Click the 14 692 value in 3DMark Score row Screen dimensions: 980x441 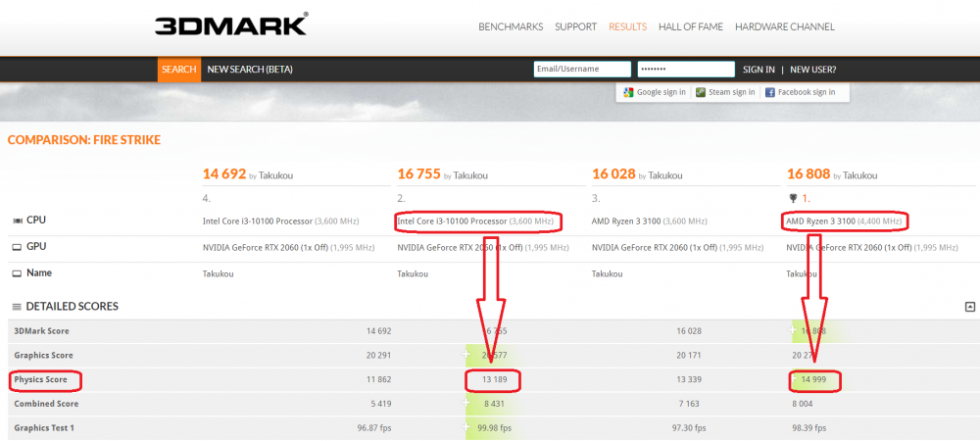(378, 331)
